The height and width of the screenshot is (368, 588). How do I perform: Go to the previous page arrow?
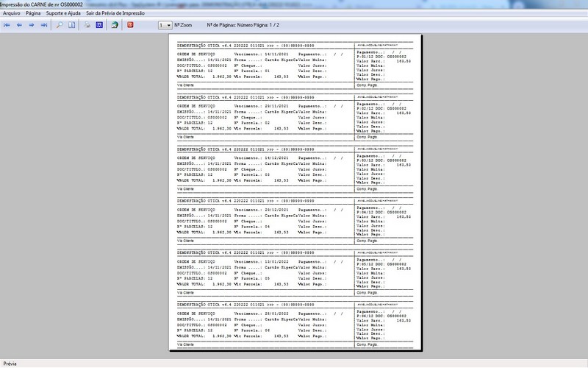pos(19,25)
